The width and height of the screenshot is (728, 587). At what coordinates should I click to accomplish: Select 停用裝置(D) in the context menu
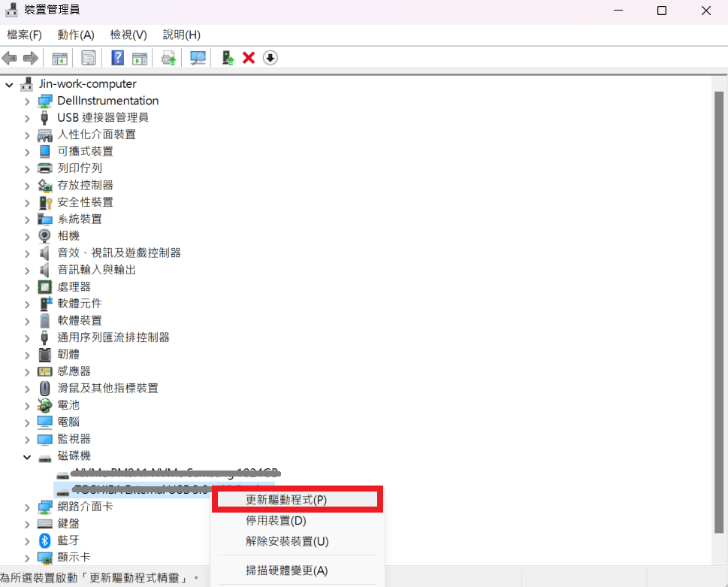tap(276, 520)
